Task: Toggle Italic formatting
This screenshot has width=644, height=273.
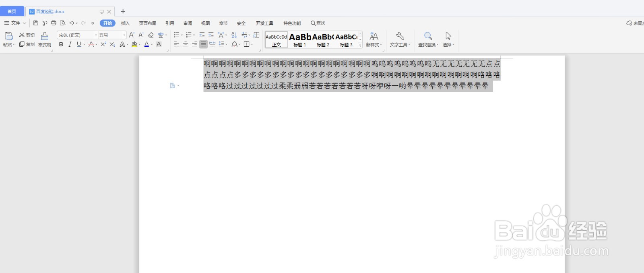Action: (70, 44)
